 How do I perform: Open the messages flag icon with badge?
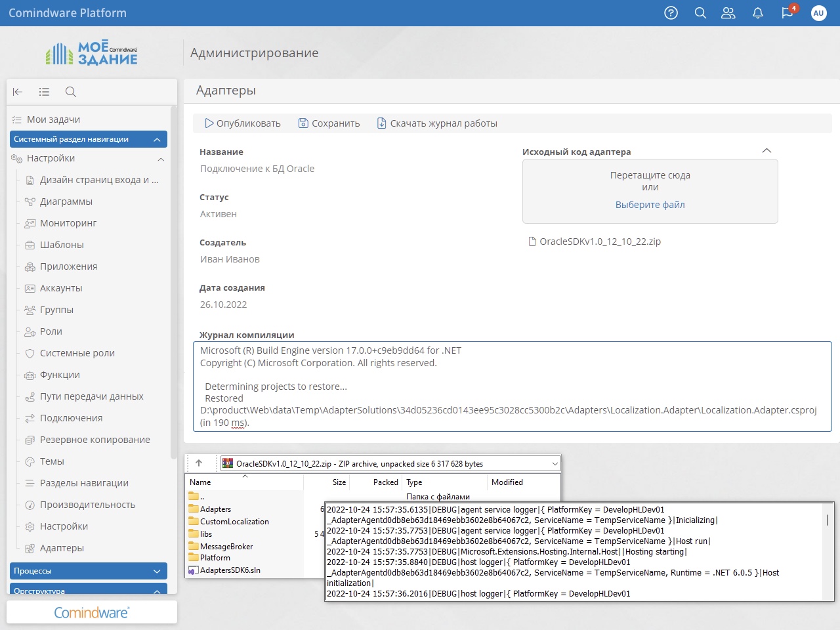(788, 12)
